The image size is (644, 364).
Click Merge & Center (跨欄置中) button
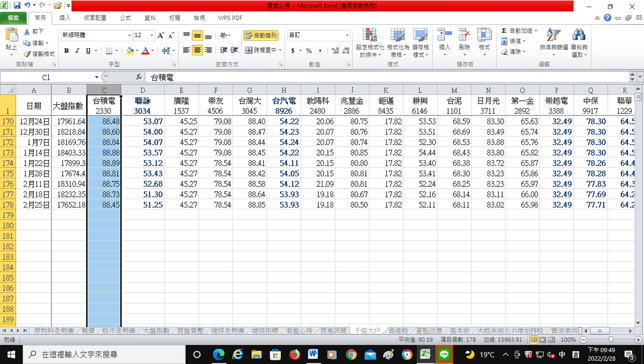coord(261,50)
